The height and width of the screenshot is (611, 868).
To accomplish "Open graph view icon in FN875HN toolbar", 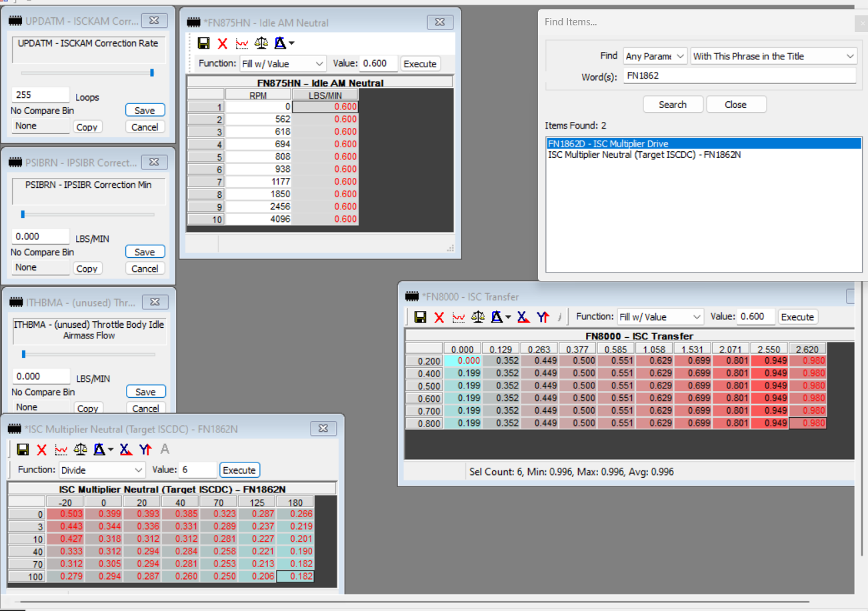I will coord(242,43).
